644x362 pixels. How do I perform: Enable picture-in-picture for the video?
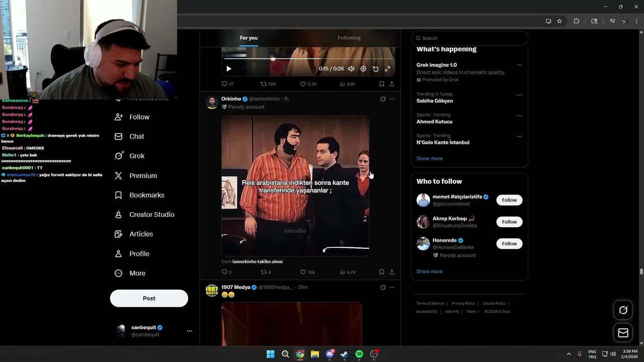tap(375, 69)
